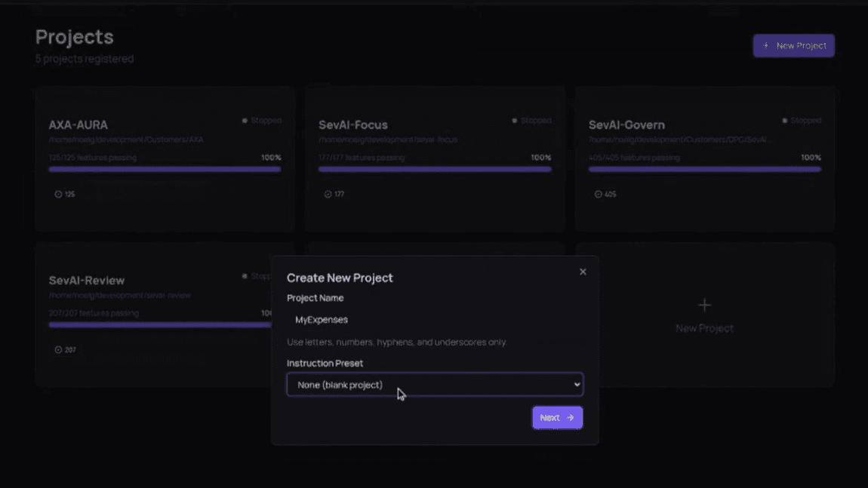Click the plus icon in the New Project card
Screen dimensions: 868x488
[x=704, y=305]
